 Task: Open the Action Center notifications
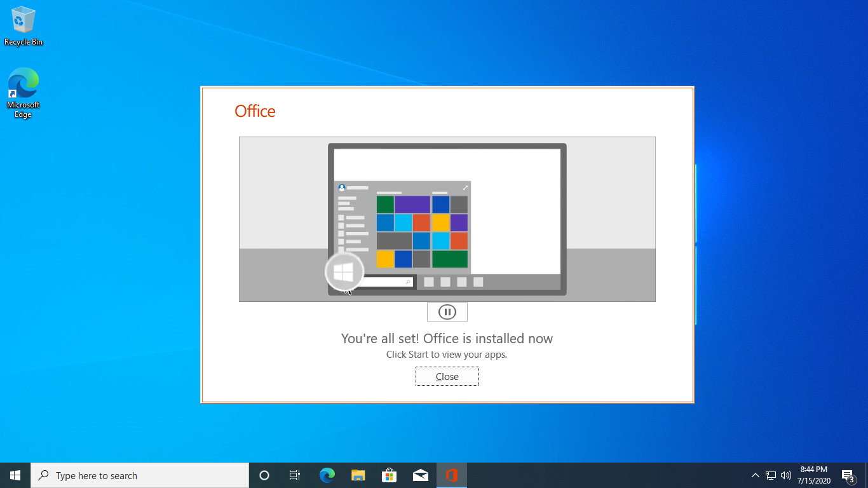click(848, 475)
